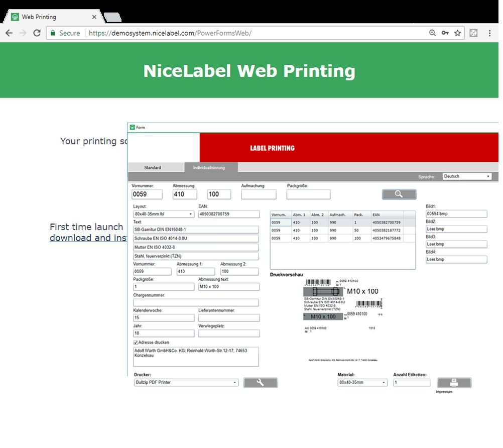Expand the Layout 80x40-35mm.lbl dropdown
Image resolution: width=503 pixels, height=448 pixels.
tap(164, 214)
